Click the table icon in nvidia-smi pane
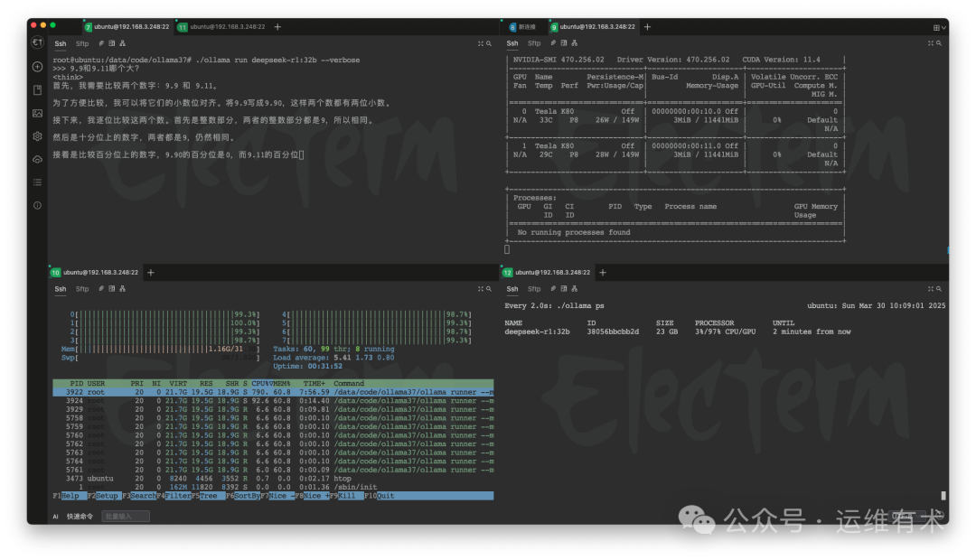This screenshot has height=560, width=976. (x=564, y=43)
